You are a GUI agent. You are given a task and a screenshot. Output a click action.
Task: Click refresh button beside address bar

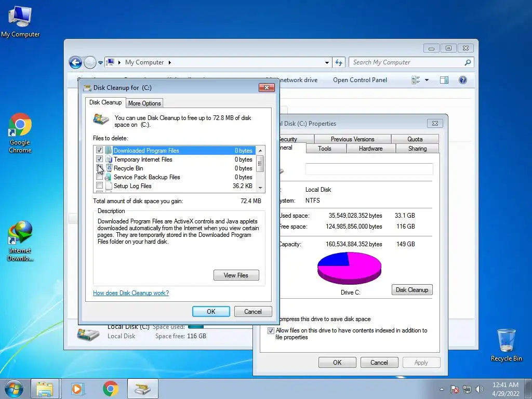coord(339,62)
